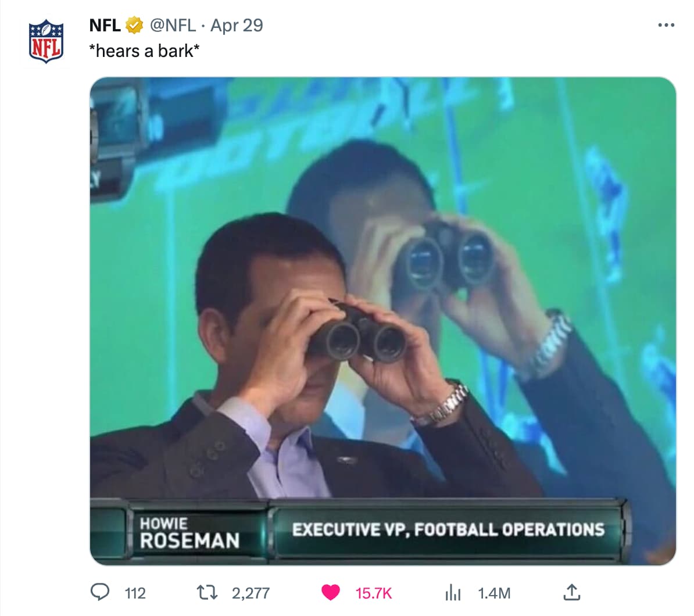Share the tweet with the upload arrow icon
This screenshot has width=694, height=616.
[571, 592]
